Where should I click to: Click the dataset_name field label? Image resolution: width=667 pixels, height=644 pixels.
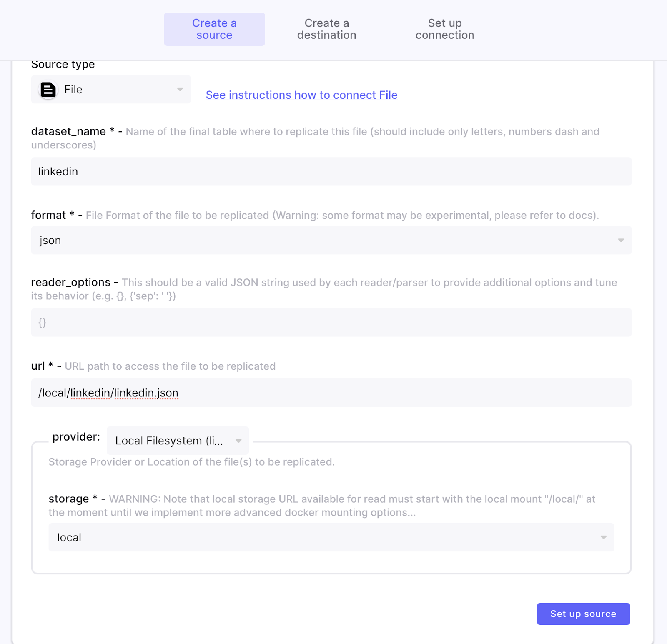click(68, 131)
